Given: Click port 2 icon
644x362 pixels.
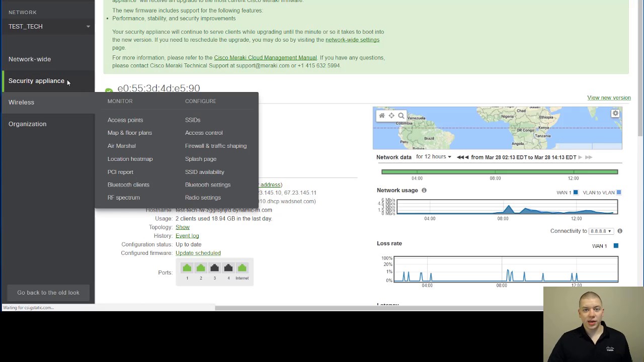Looking at the screenshot, I should (201, 268).
